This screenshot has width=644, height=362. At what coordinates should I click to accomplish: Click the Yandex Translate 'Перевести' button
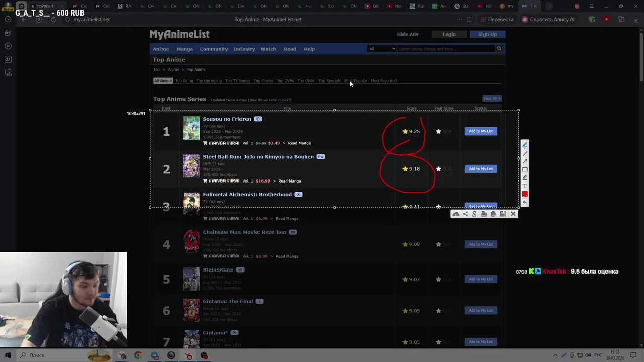pos(497,20)
